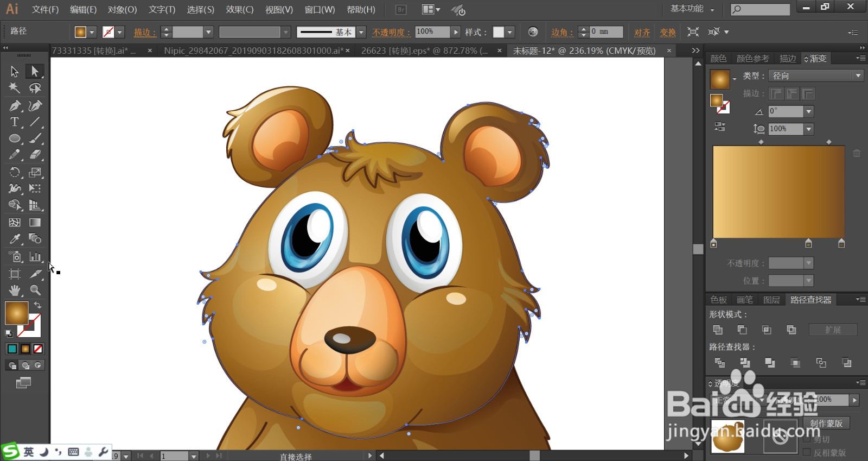Click the Unite shape mode icon

(x=718, y=330)
